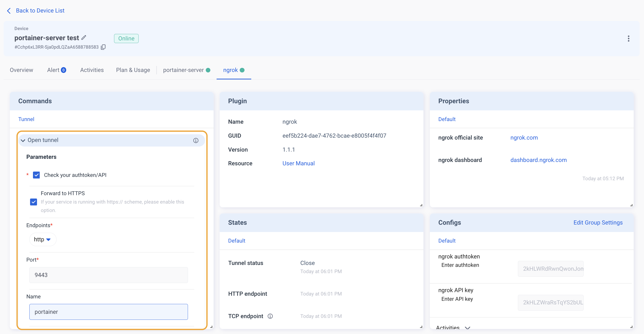Click the TCP endpoint info icon
The width and height of the screenshot is (644, 334).
270,316
